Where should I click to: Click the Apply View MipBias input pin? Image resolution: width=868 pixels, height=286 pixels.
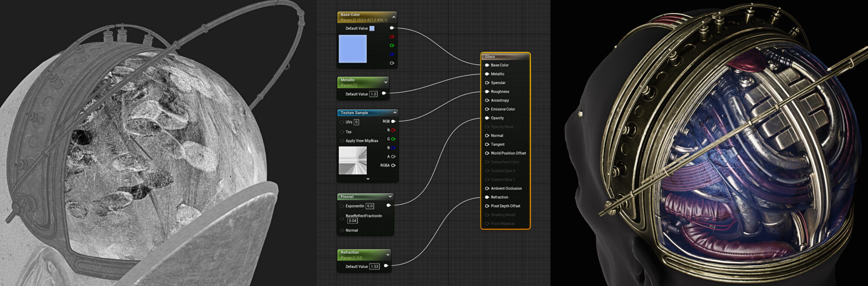click(x=342, y=141)
